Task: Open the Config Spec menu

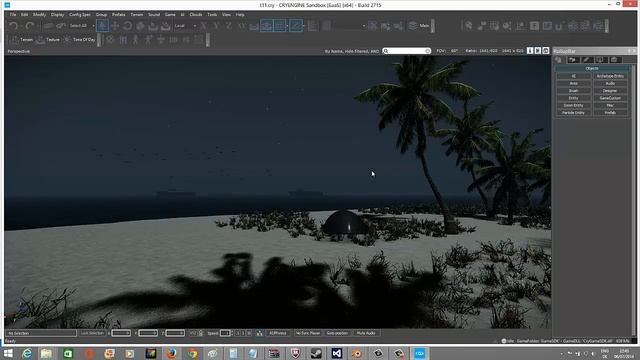Action: [80, 14]
